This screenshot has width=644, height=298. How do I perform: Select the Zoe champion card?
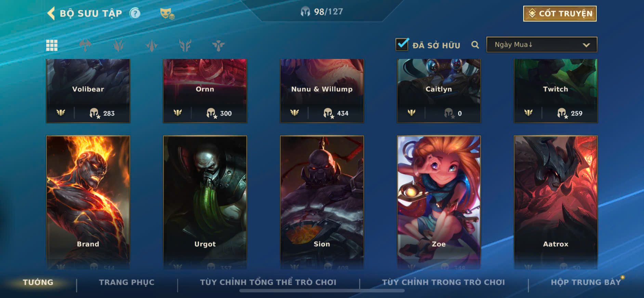coord(439,202)
